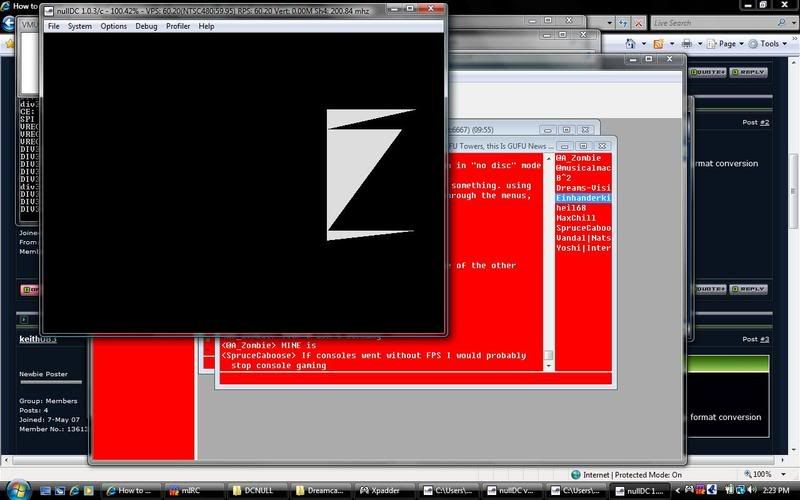Click the red Stop loading icon
The image size is (800, 500).
[x=638, y=23]
